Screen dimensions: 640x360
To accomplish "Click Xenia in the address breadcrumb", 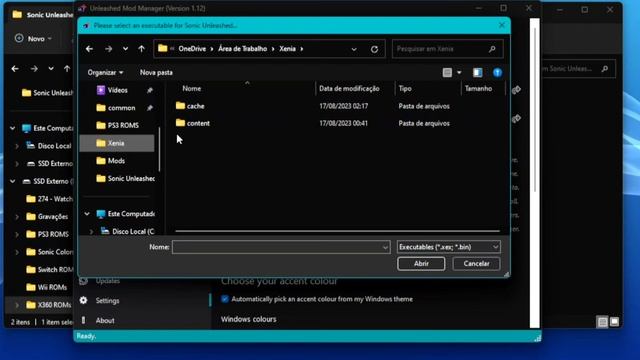I will pos(287,49).
